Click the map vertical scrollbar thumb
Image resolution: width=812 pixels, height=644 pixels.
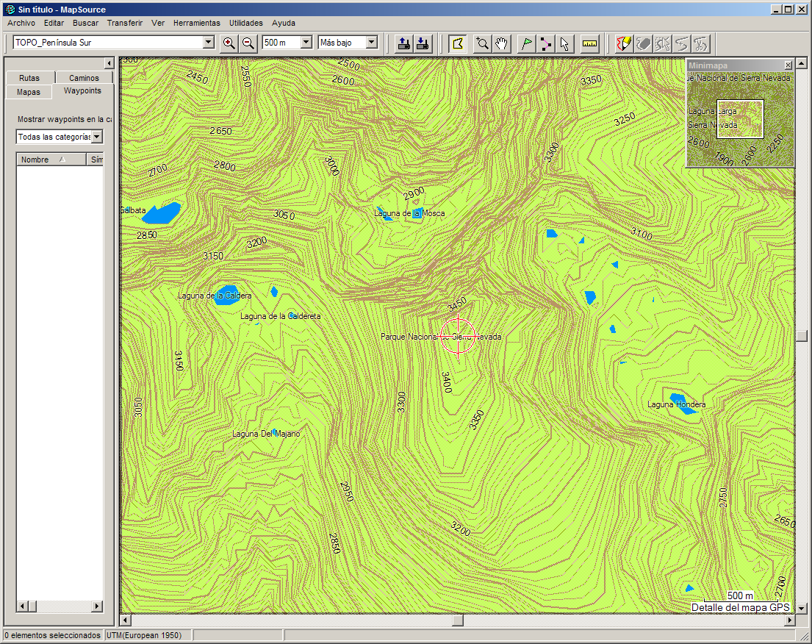point(802,336)
